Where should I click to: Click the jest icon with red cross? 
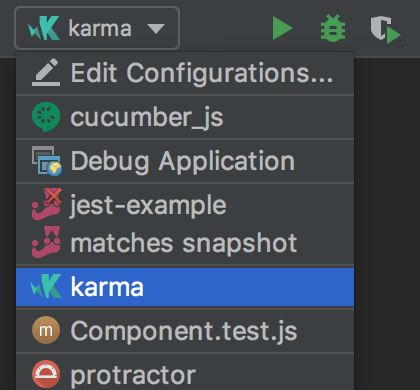click(47, 204)
